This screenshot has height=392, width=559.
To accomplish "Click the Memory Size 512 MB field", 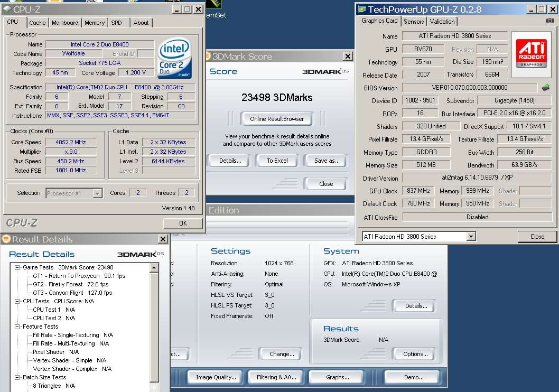I will (426, 165).
